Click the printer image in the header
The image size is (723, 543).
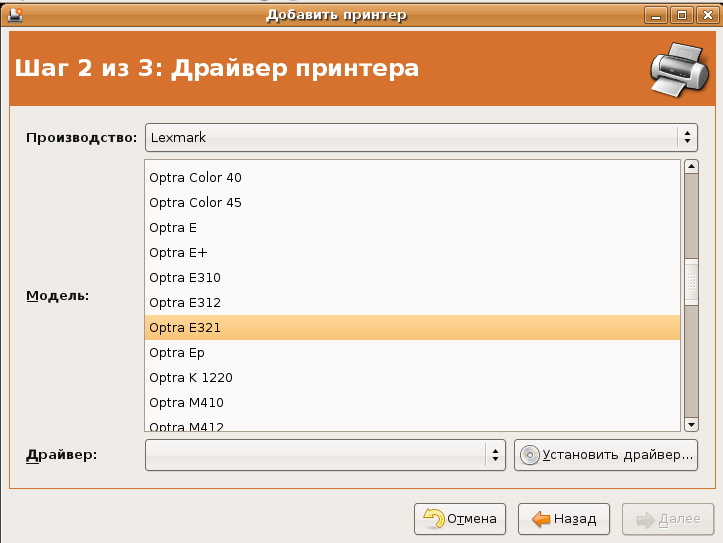[679, 69]
